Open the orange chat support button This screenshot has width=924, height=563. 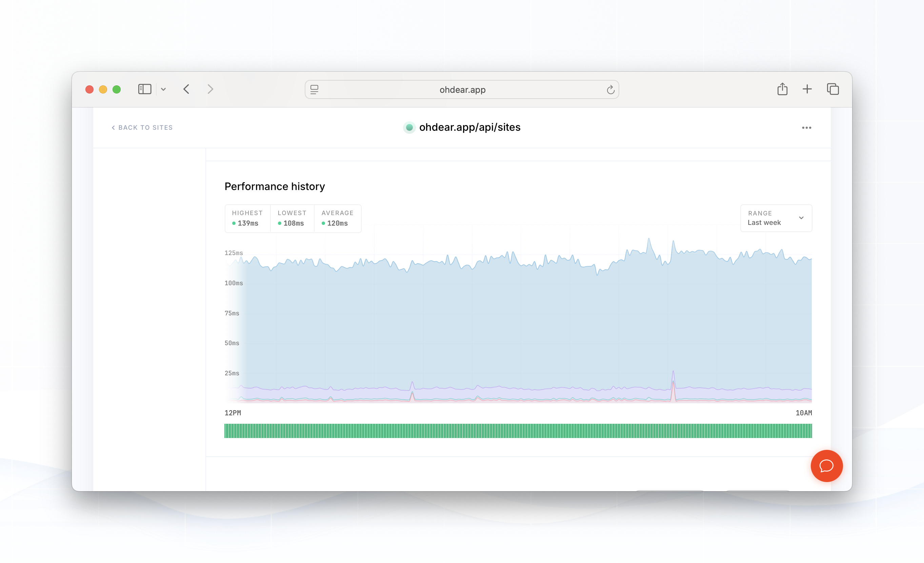[x=826, y=466]
